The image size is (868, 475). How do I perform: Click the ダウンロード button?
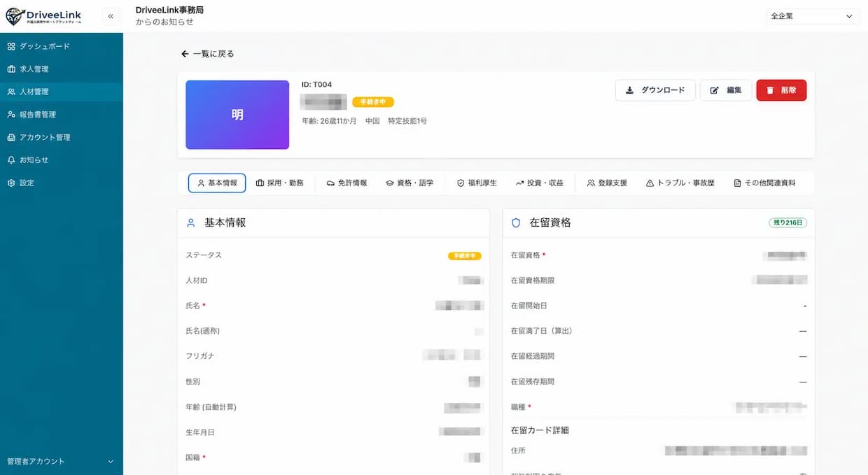pos(655,90)
